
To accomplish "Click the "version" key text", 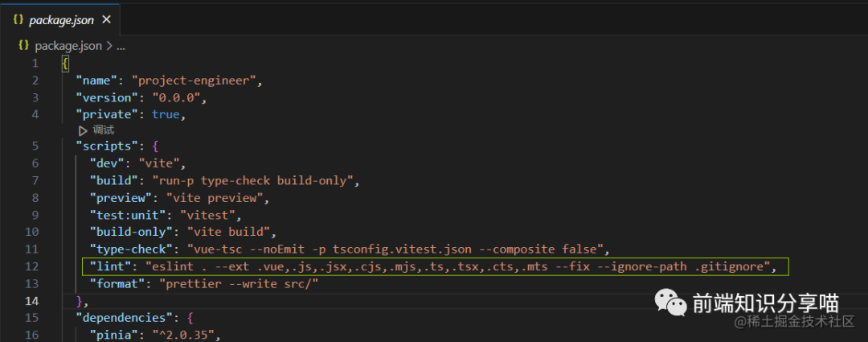I will [x=107, y=97].
